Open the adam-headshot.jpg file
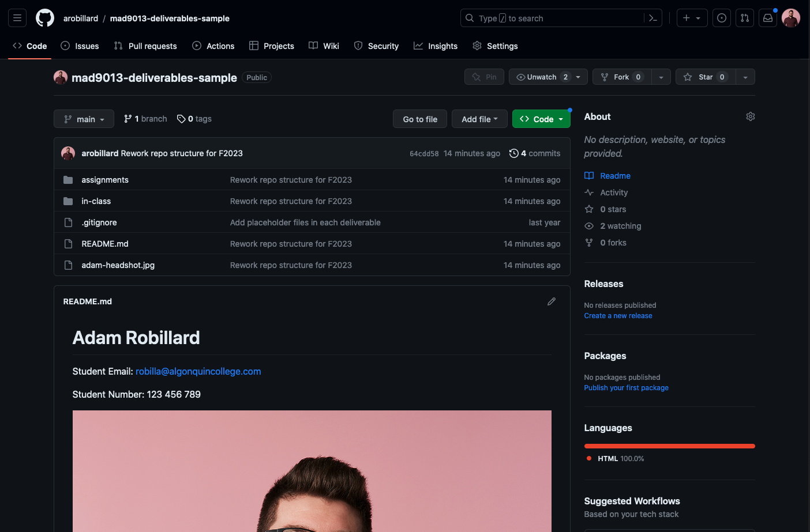This screenshot has height=532, width=810. tap(118, 265)
